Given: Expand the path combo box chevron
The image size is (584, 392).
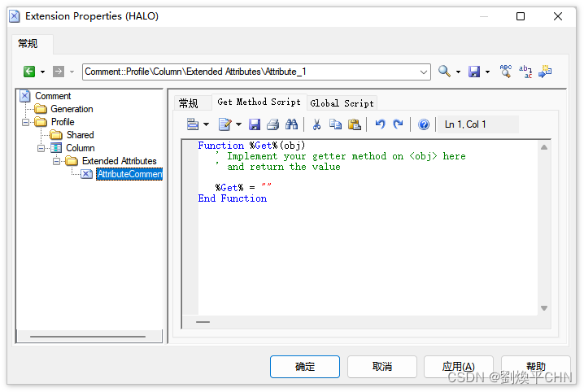Looking at the screenshot, I should pos(424,72).
